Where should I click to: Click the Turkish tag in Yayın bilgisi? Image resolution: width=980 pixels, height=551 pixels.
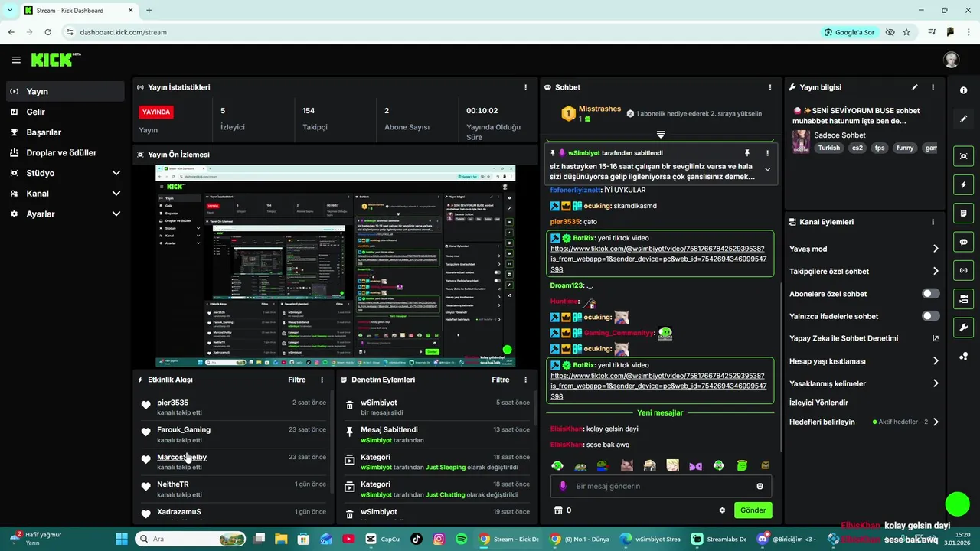click(x=828, y=148)
